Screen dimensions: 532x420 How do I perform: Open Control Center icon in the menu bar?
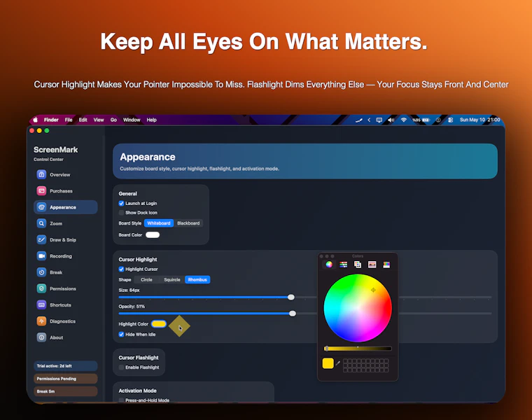pos(450,120)
